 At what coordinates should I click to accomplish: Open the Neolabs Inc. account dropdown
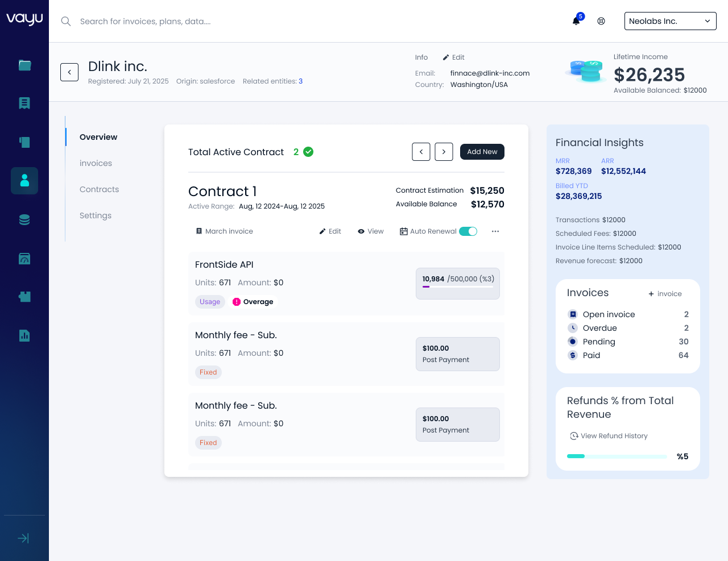pos(670,21)
